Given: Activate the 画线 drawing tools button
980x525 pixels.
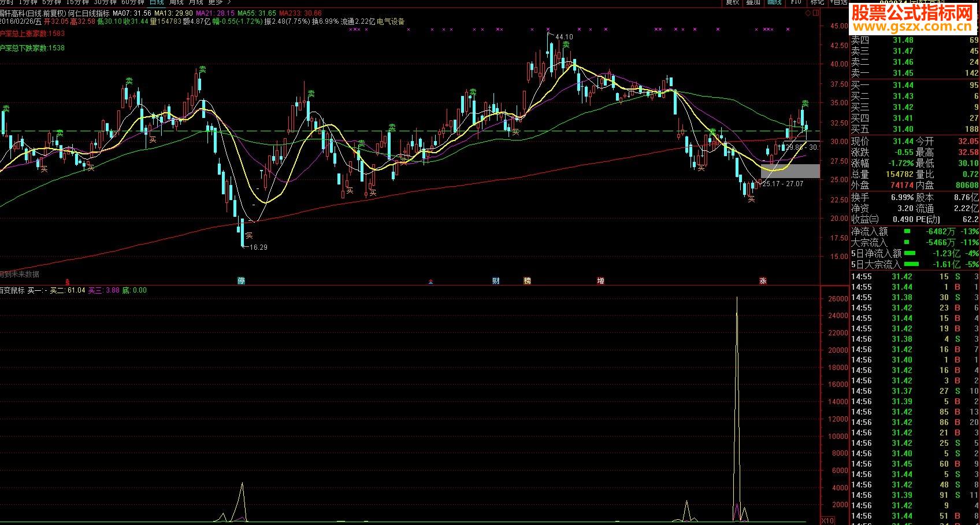Looking at the screenshot, I should coord(774,2).
